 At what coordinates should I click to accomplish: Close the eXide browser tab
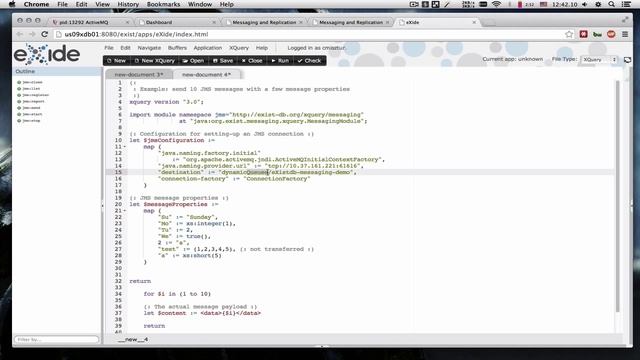click(474, 22)
